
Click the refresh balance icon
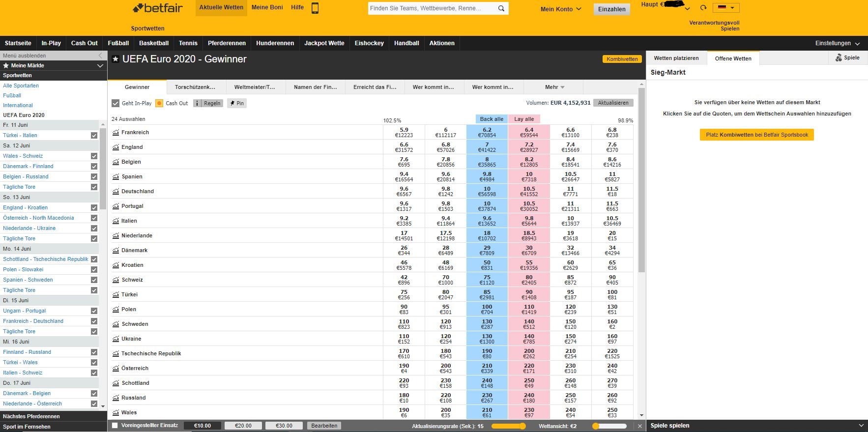703,8
